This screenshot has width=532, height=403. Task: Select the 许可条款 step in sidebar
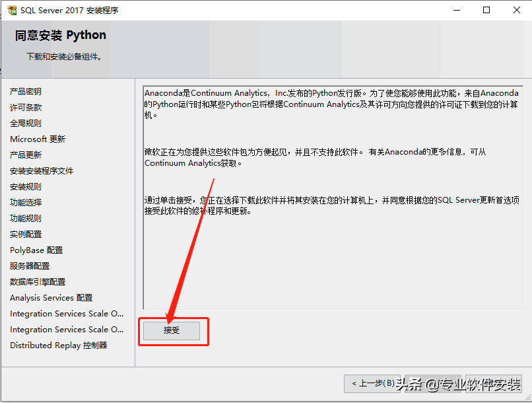(26, 107)
